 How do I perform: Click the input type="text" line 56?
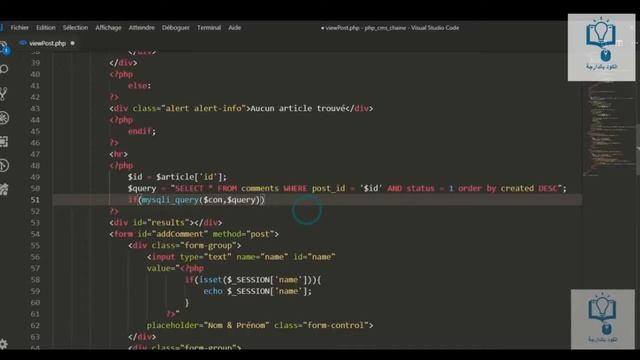(241, 257)
